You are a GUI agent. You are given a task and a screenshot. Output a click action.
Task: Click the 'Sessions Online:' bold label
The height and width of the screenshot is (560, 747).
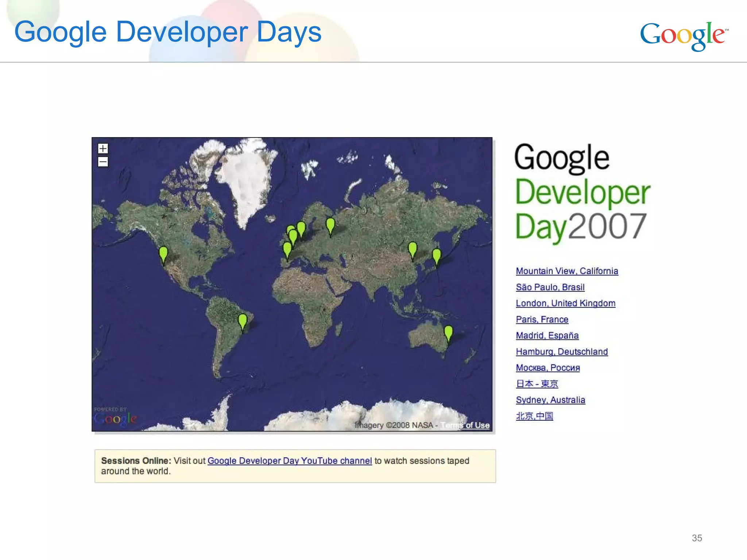point(136,461)
